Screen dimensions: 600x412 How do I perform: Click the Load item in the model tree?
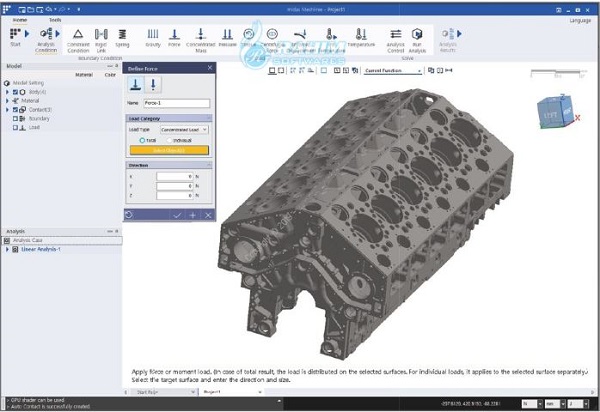(34, 127)
